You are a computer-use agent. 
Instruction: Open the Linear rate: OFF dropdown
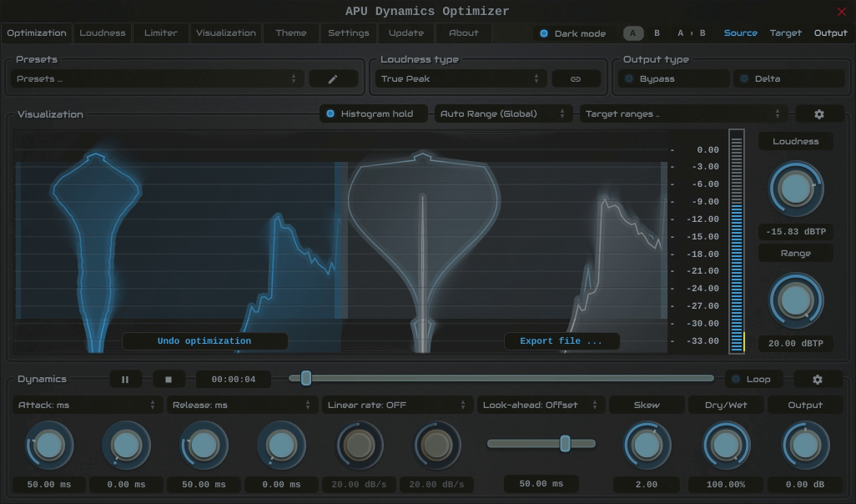(397, 406)
